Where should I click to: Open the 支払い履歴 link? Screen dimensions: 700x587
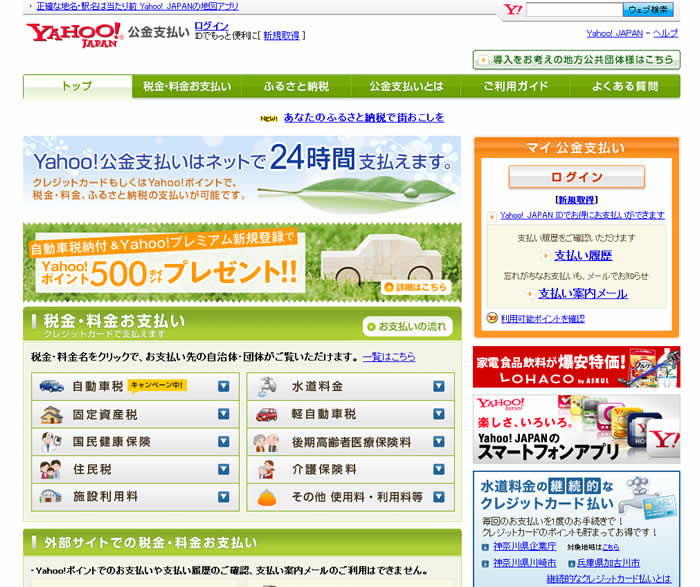583,256
